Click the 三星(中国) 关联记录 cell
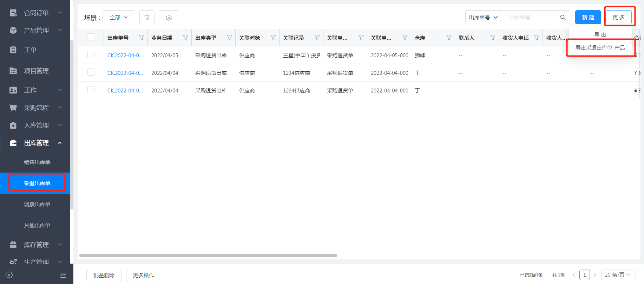The image size is (644, 284). tap(302, 56)
